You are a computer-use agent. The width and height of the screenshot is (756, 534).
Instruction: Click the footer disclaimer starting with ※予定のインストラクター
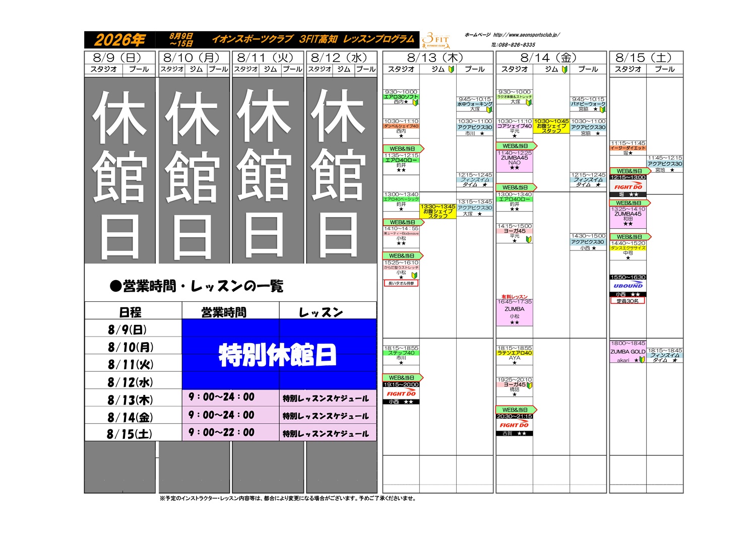pyautogui.click(x=288, y=498)
